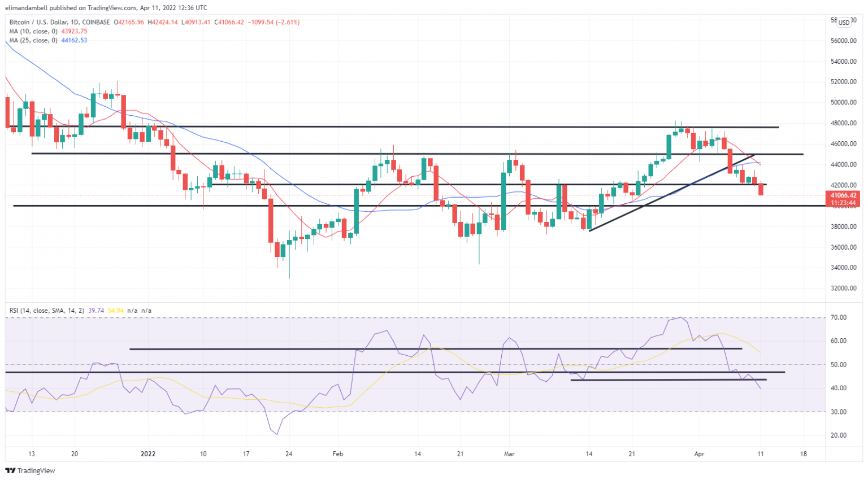Screen dimensions: 868x480
Task: Click the 11 label on the date axis
Action: [x=761, y=454]
